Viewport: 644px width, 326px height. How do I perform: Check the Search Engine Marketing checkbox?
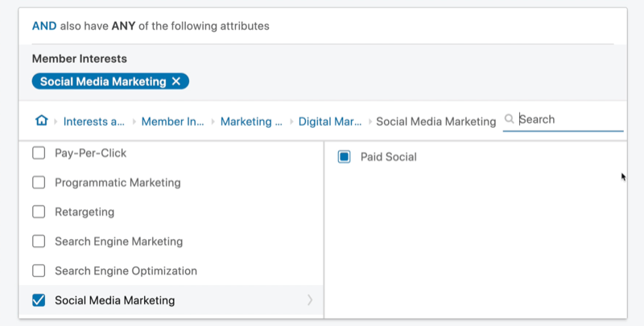[39, 241]
